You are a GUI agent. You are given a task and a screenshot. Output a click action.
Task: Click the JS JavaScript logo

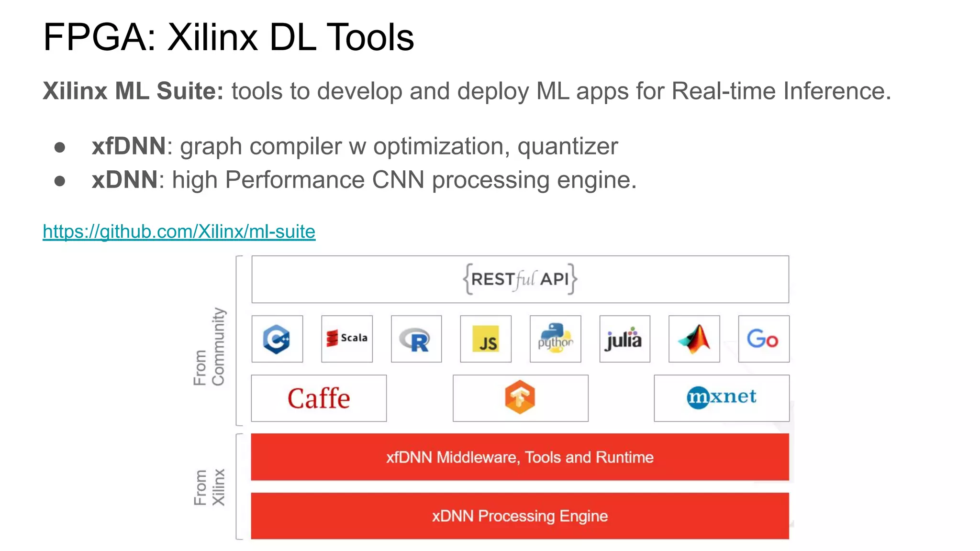(486, 339)
